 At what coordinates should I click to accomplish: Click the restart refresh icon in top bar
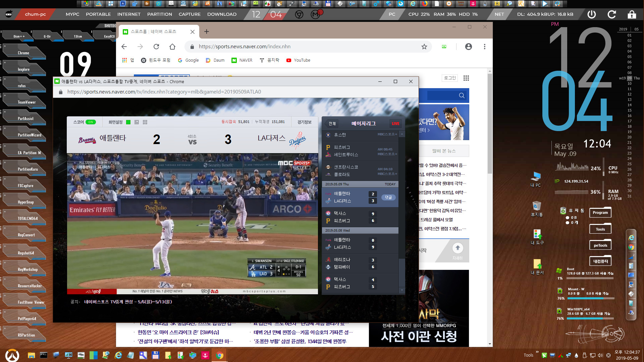pos(611,14)
